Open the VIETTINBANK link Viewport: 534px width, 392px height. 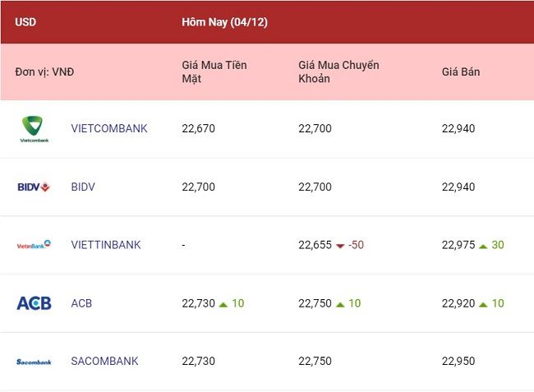point(106,245)
